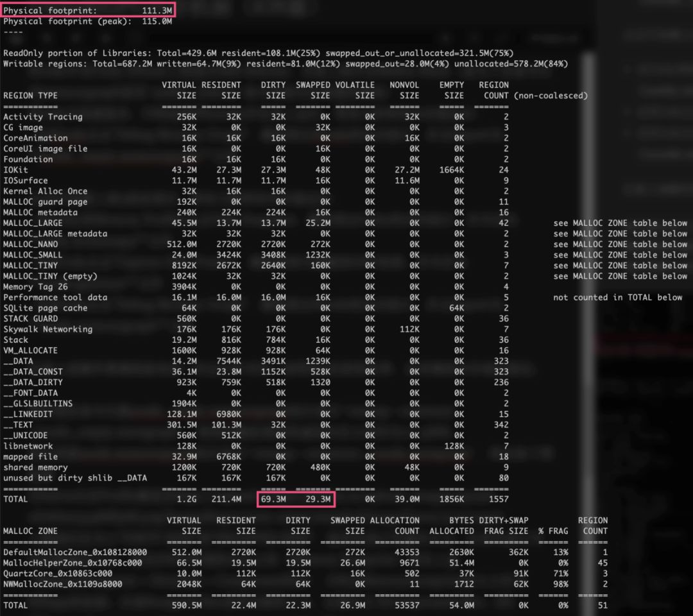This screenshot has width=693, height=616.
Task: Click the 128.1M virtual size of __LINKEDIT
Action: (x=182, y=414)
